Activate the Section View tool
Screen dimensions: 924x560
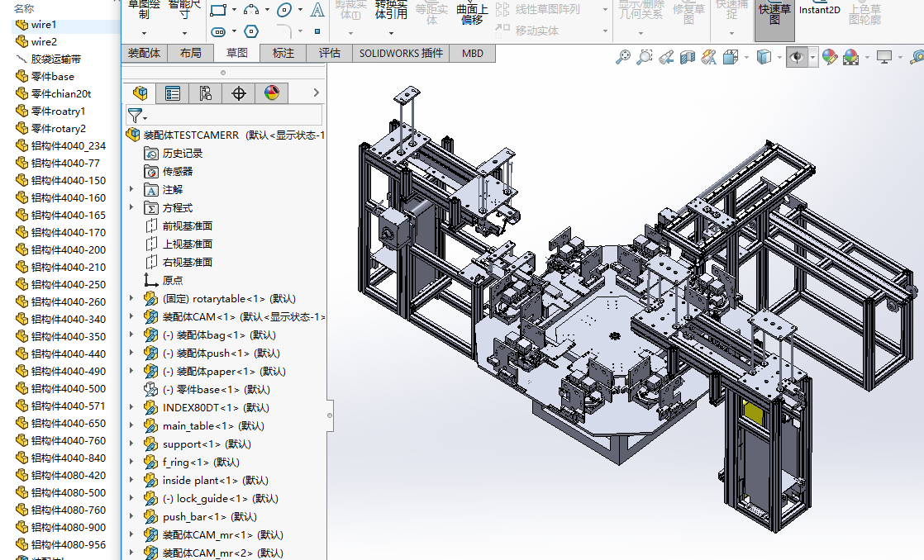pos(687,57)
